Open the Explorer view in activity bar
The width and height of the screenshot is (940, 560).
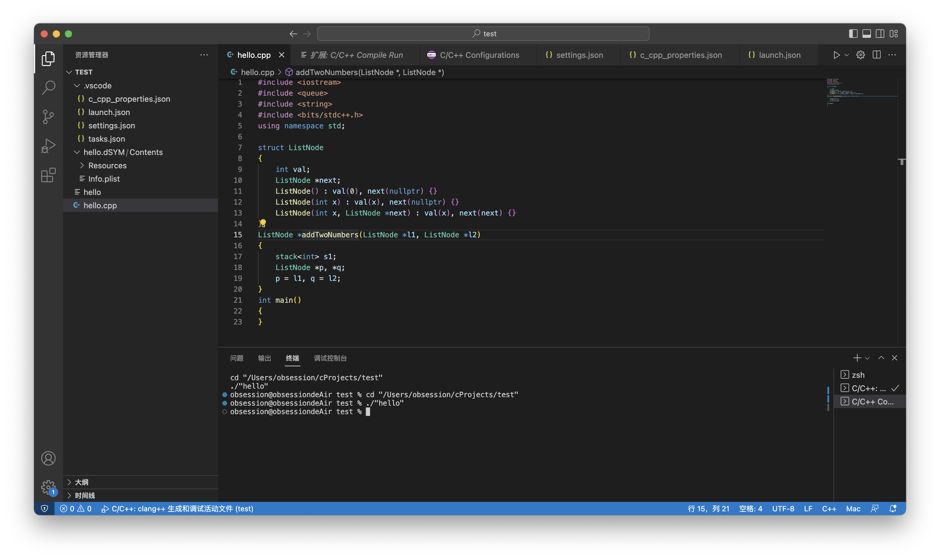coord(48,58)
